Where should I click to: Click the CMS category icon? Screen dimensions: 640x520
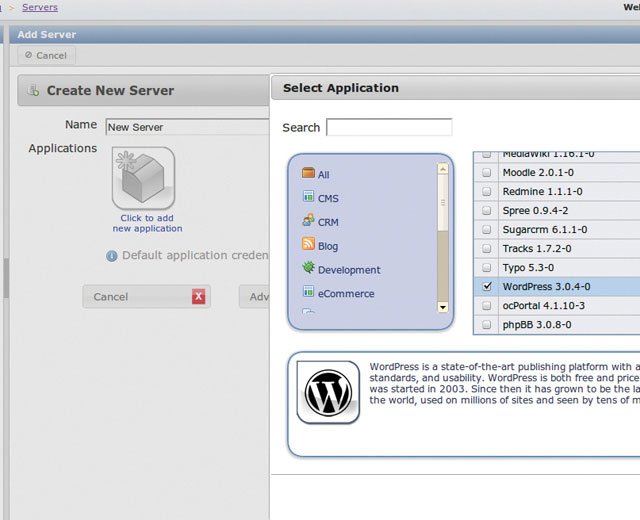[308, 196]
